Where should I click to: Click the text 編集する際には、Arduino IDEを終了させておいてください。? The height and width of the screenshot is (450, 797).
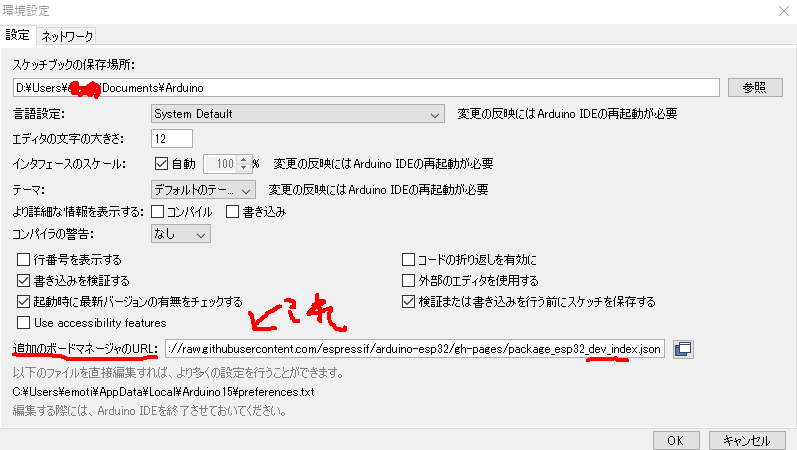coord(149,411)
